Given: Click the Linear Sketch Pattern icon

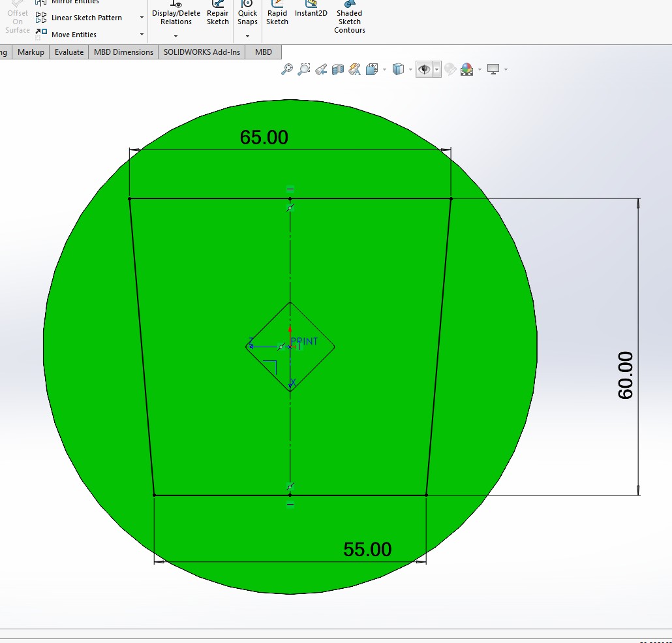Looking at the screenshot, I should click(41, 18).
